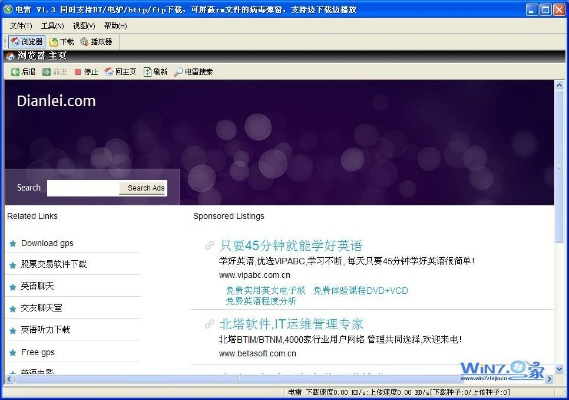Visit www.betasoft.com.cn listing URL
The width and height of the screenshot is (569, 400).
(257, 354)
